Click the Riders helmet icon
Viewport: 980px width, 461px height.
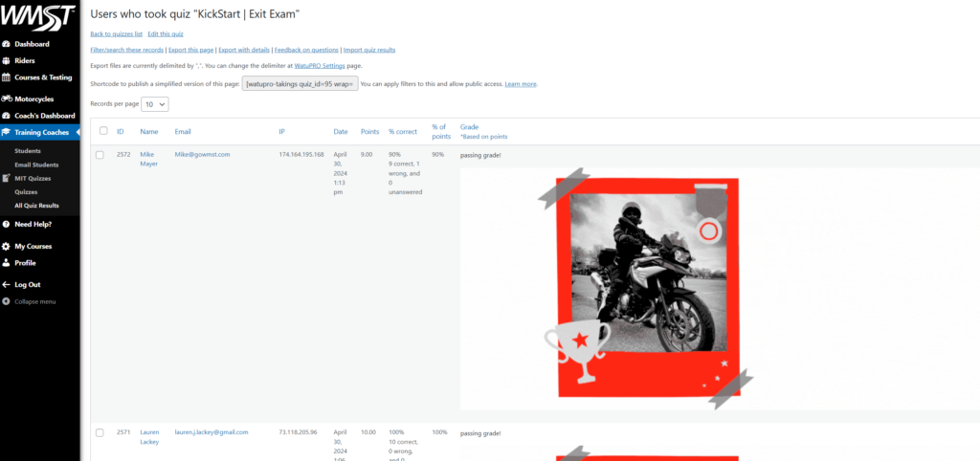tap(7, 60)
